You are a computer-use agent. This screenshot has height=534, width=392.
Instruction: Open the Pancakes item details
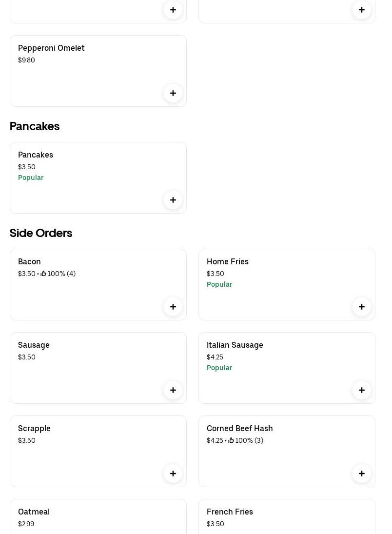(36, 155)
